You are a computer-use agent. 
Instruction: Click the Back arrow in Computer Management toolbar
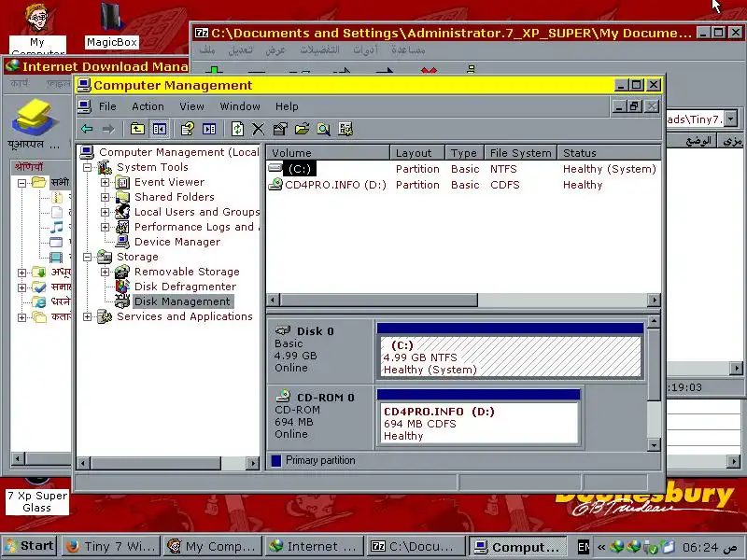pos(87,129)
